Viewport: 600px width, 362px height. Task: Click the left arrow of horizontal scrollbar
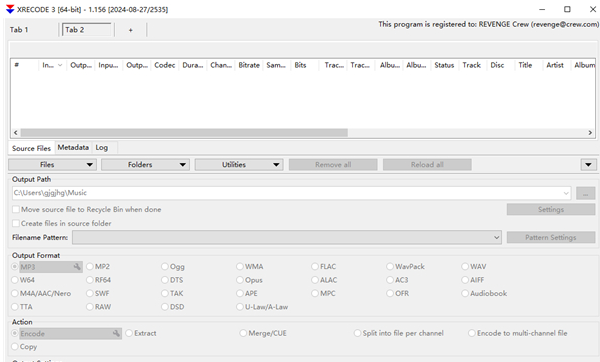pyautogui.click(x=15, y=133)
